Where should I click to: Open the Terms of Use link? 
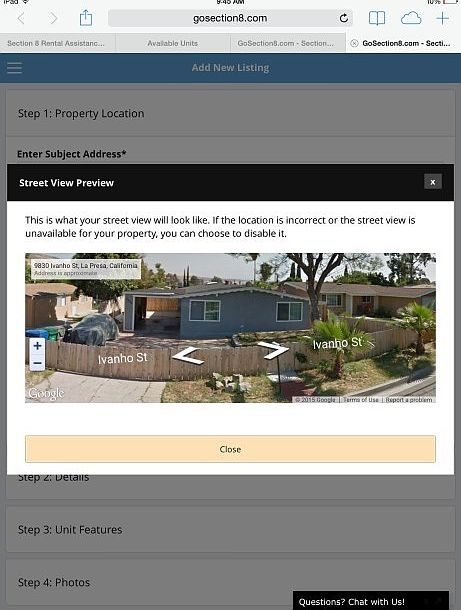pos(361,400)
